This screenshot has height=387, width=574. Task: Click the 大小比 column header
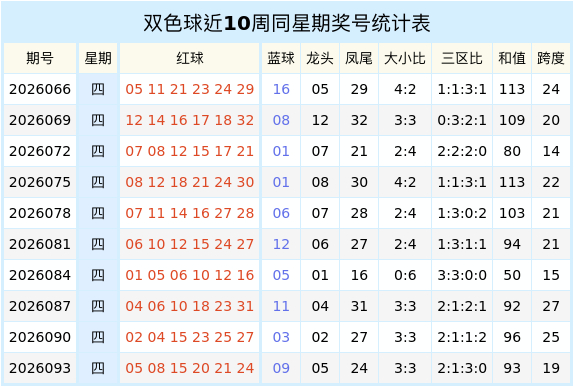[405, 58]
